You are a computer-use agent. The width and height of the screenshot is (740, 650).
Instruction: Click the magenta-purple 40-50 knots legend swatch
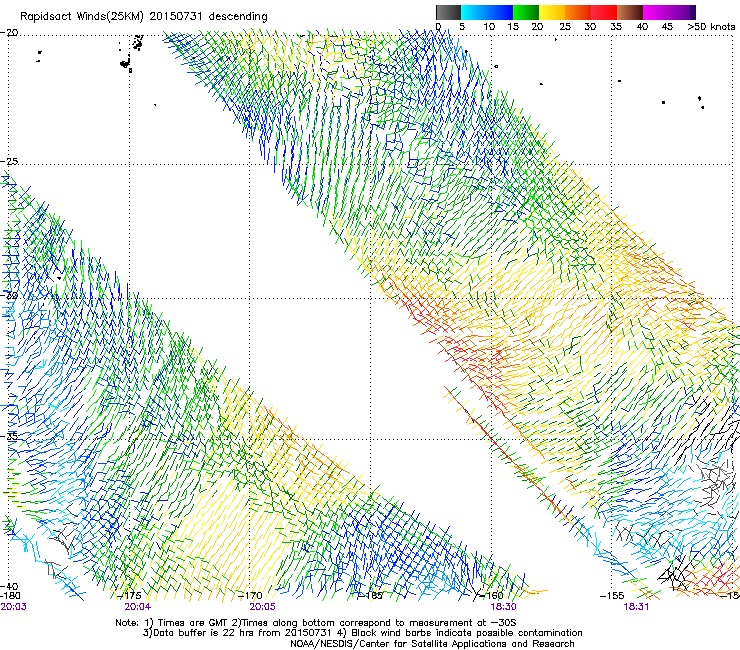tap(669, 12)
